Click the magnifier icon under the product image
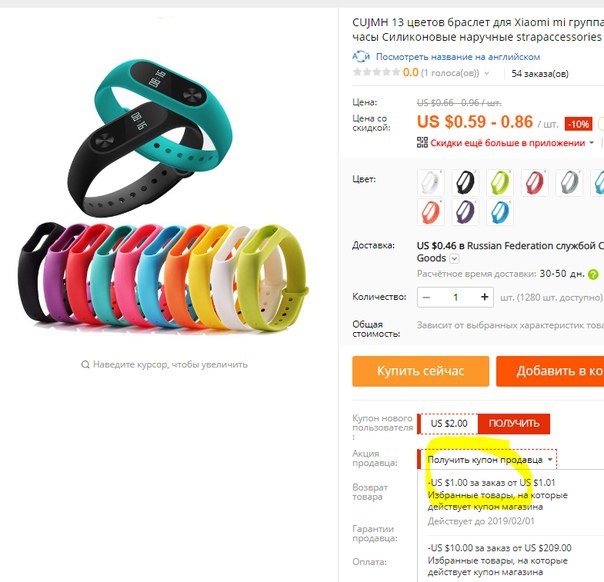604x582 pixels. coord(85,364)
